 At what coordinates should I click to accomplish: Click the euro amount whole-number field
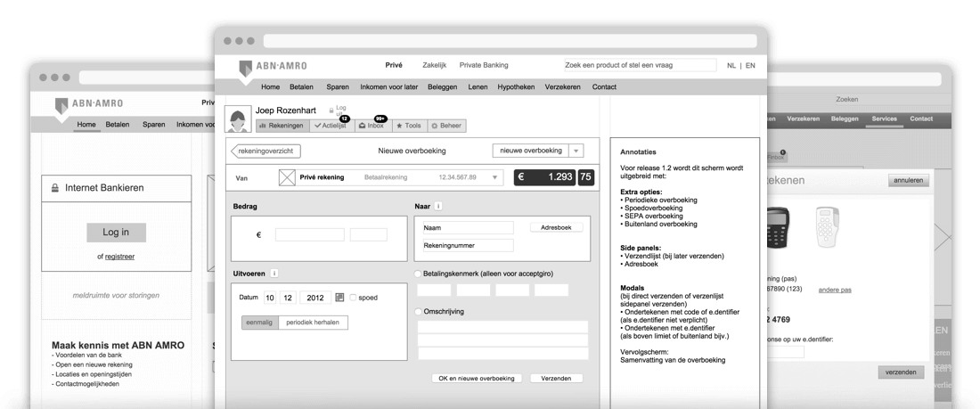[309, 235]
